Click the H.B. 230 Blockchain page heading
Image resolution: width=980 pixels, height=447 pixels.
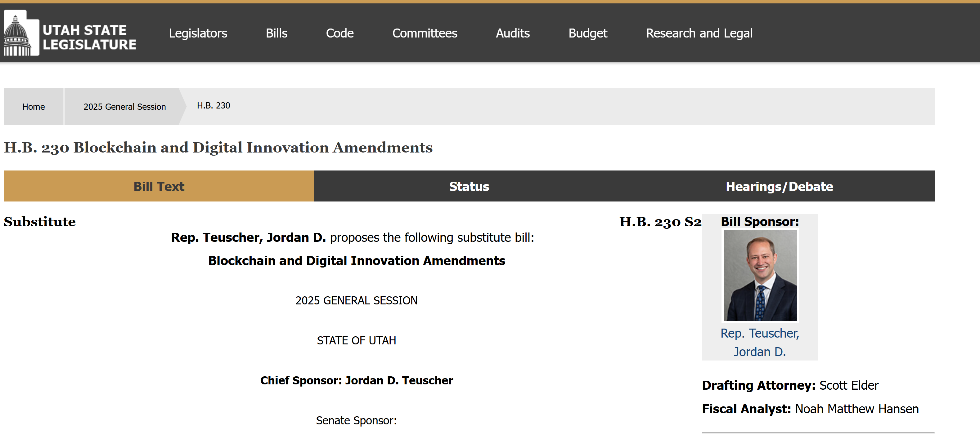click(218, 148)
